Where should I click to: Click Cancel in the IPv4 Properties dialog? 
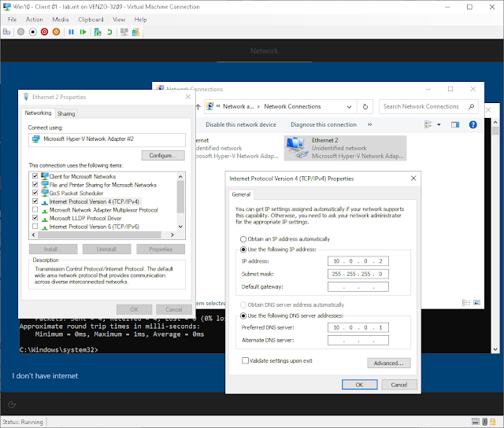399,385
